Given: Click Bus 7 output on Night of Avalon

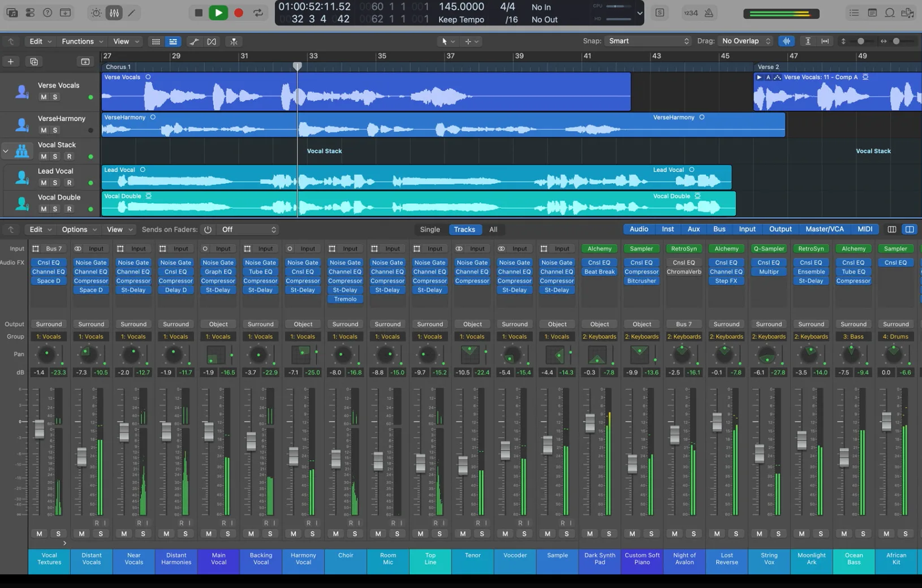Looking at the screenshot, I should 684,325.
